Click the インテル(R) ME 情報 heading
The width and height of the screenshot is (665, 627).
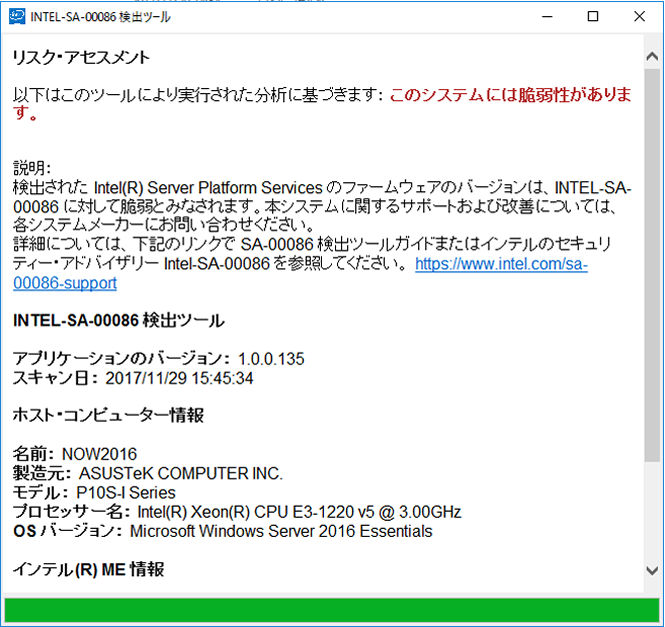[x=89, y=569]
